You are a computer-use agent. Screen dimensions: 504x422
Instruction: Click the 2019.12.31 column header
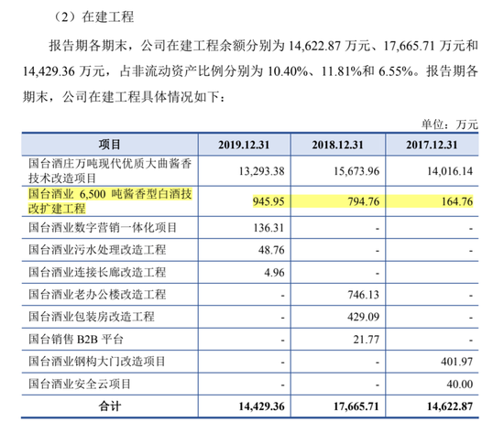[x=244, y=145]
